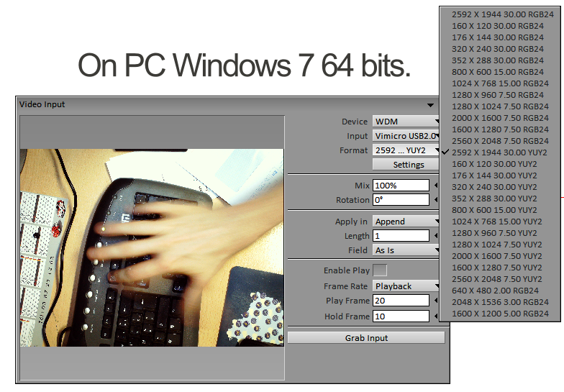The width and height of the screenshot is (564, 392).
Task: Open the Format dropdown showing 2592 ... YUY2
Action: 406,150
